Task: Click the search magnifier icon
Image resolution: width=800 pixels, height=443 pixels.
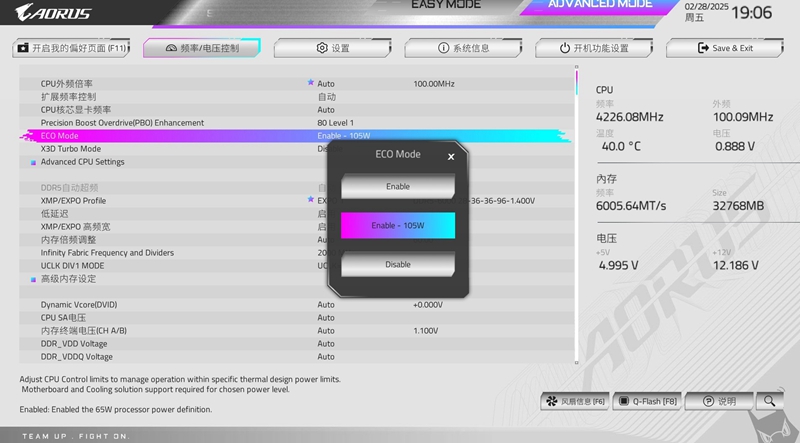Action: pyautogui.click(x=769, y=401)
